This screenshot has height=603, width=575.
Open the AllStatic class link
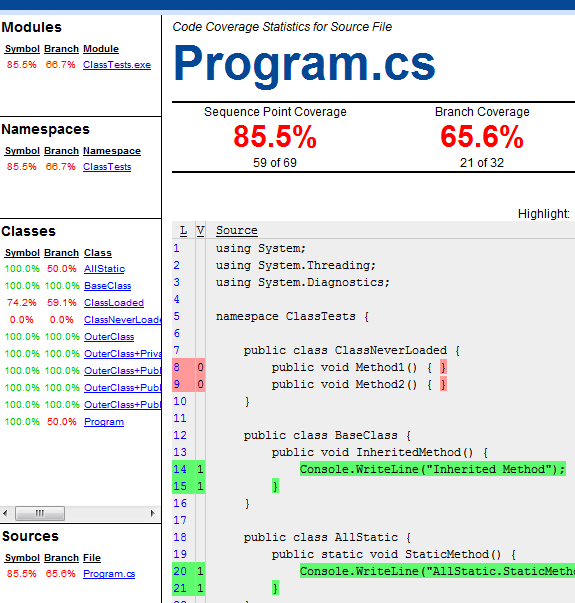(104, 269)
